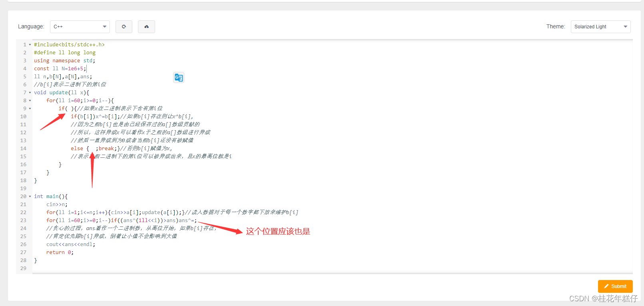
Task: Submit the code with the Submit button
Action: 615,286
